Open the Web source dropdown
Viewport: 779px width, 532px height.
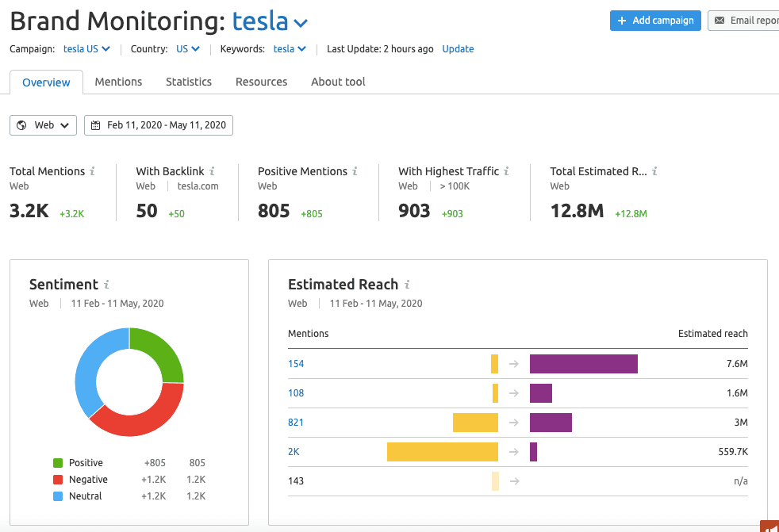(43, 125)
